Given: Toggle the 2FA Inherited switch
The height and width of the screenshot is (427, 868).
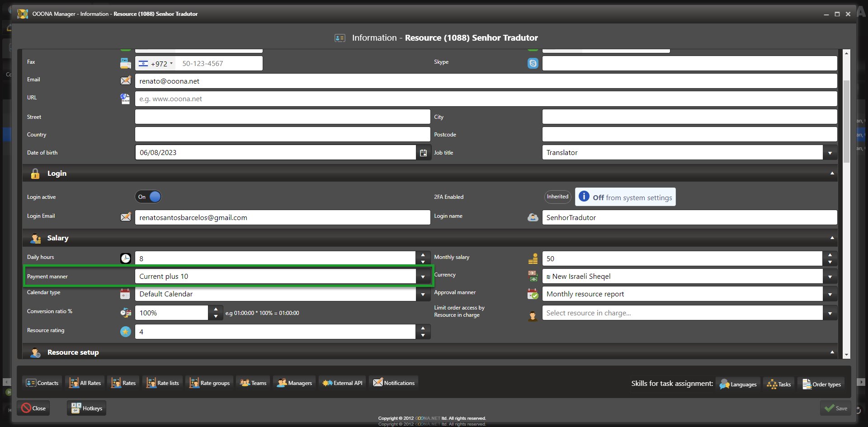Looking at the screenshot, I should [557, 197].
